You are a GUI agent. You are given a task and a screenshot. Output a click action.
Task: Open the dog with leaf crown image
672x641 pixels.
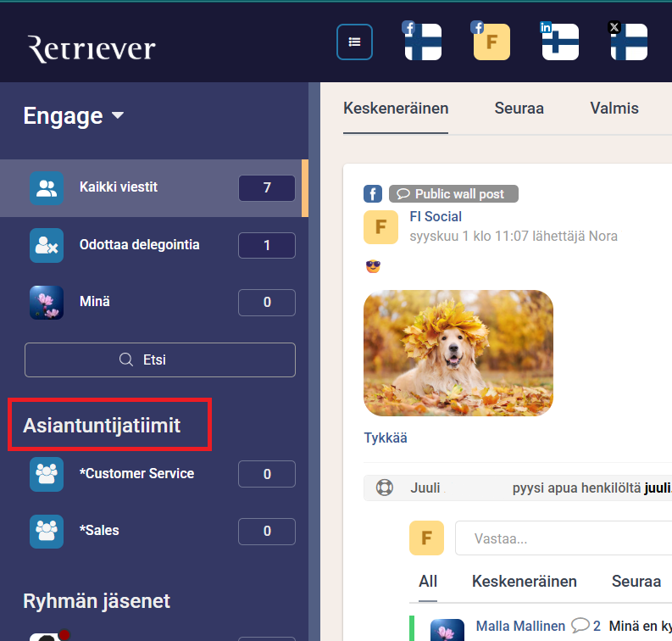point(458,354)
